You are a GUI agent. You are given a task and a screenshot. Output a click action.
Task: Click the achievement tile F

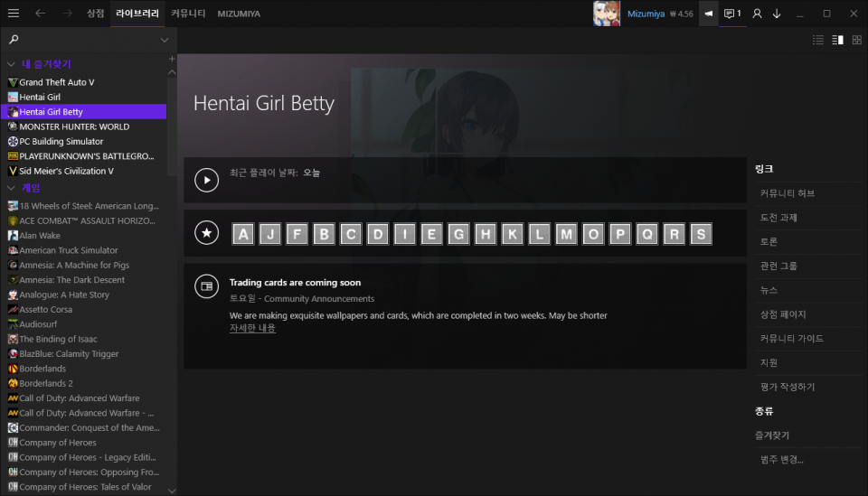[x=297, y=234]
